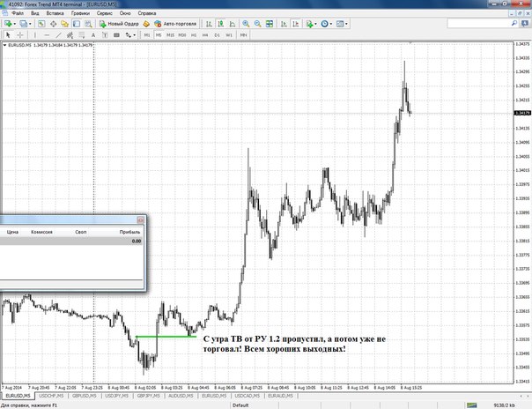532x409 pixels.
Task: Expand the New Chart dropdown arrow
Action: point(15,24)
